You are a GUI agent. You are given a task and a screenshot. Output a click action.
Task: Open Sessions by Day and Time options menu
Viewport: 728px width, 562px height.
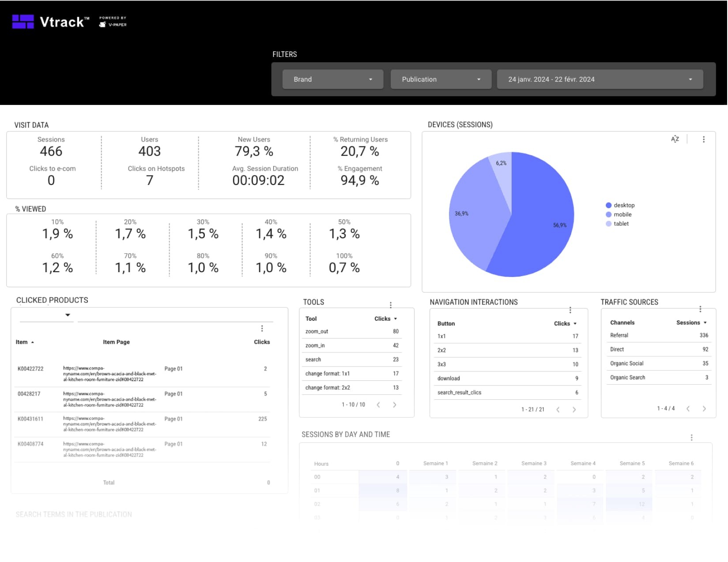691,438
